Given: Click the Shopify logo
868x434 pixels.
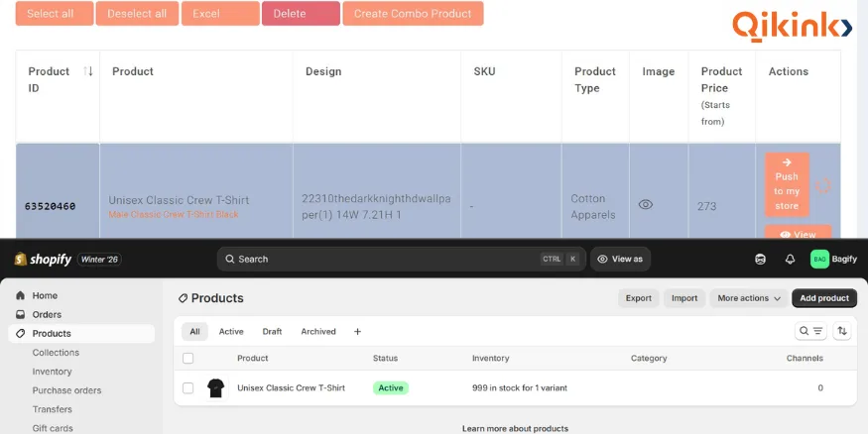Looking at the screenshot, I should [43, 259].
